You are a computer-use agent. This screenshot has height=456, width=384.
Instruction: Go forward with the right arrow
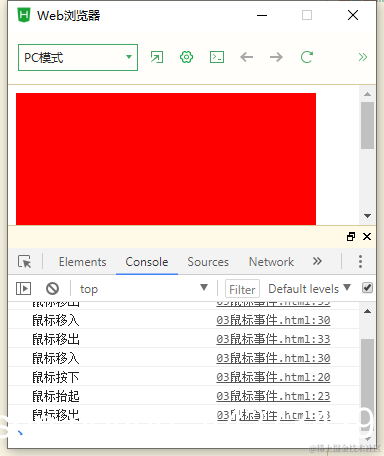[x=276, y=57]
